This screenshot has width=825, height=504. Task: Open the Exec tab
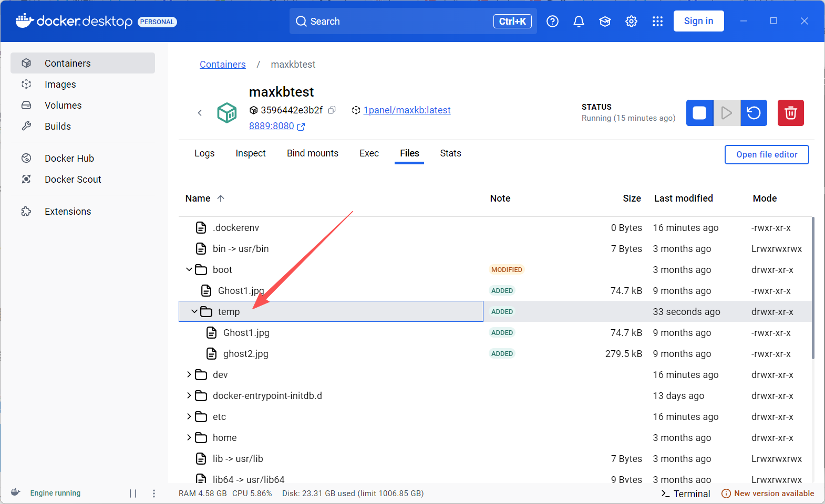pos(369,153)
